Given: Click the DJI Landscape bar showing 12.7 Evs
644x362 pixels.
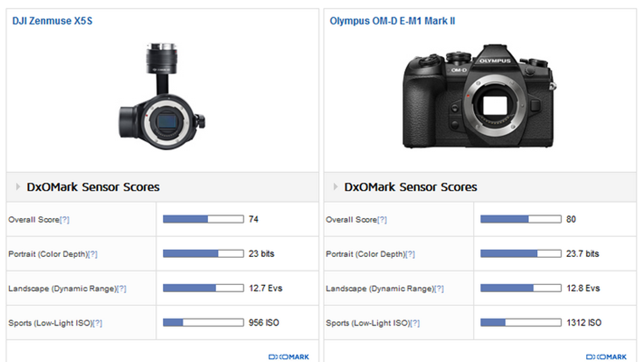Looking at the screenshot, I should point(203,288).
